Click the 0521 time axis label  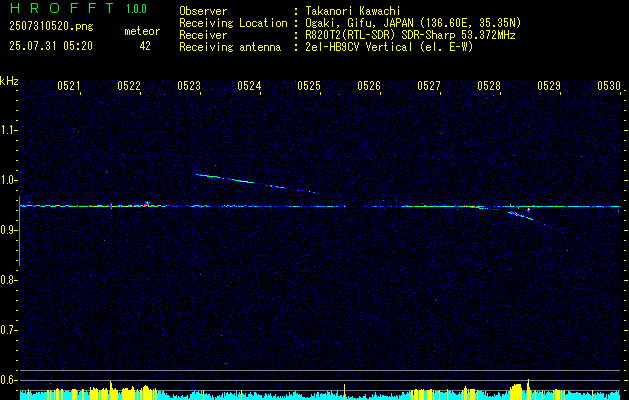pyautogui.click(x=69, y=85)
